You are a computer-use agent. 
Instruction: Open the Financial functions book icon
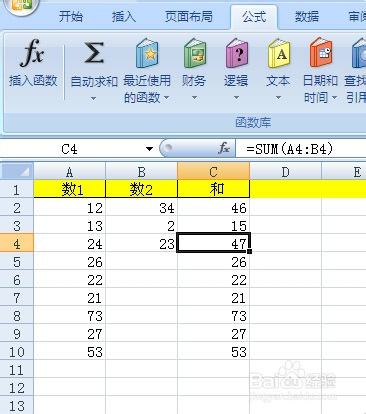[x=194, y=53]
